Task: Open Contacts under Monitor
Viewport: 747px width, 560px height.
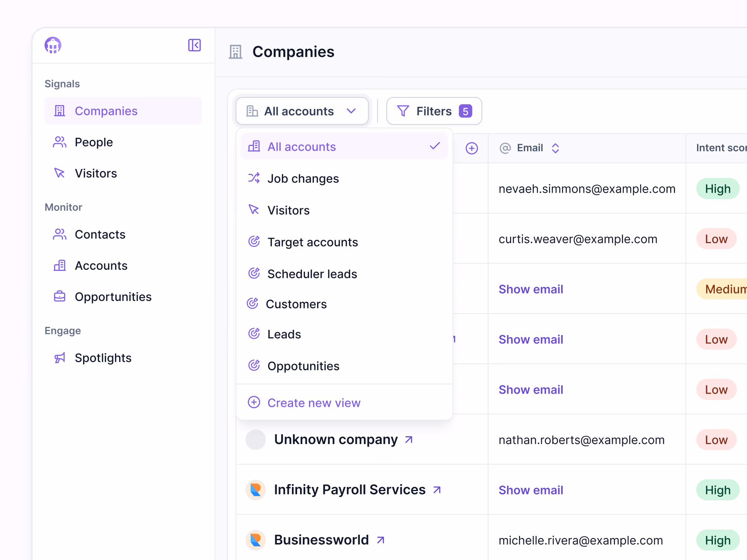Action: [123, 234]
